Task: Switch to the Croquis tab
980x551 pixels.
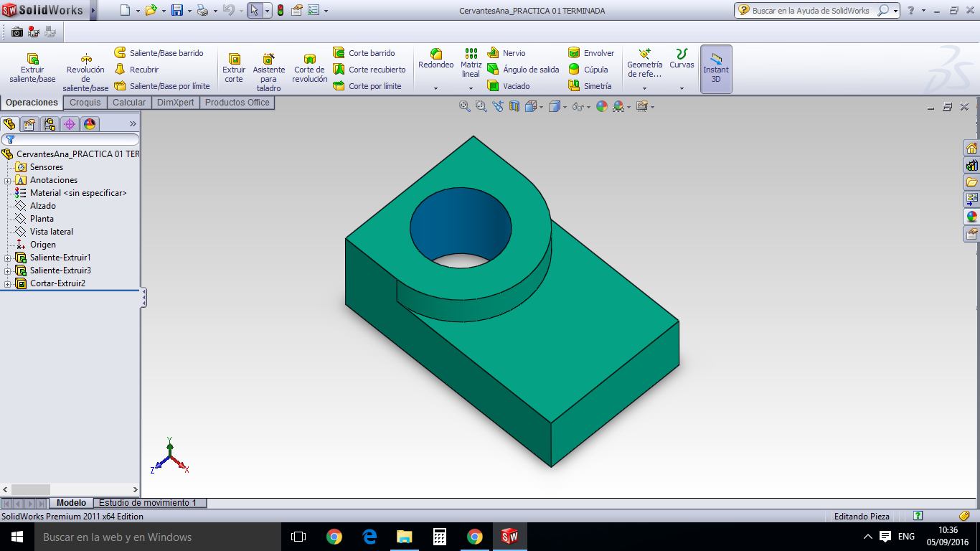Action: (x=85, y=102)
